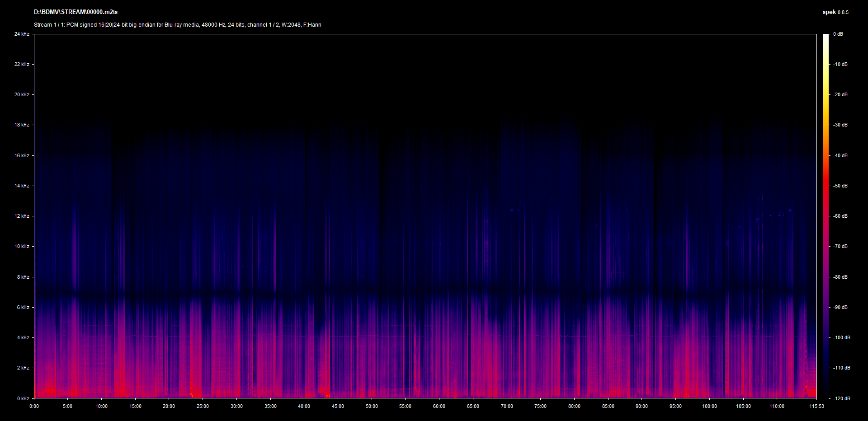Click the 12 kHz frequency axis label

[22, 216]
